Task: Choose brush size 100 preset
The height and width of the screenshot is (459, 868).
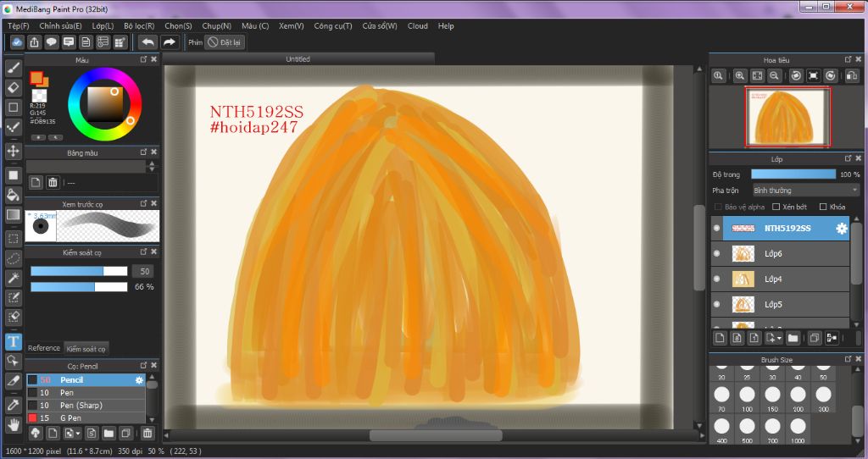Action: [x=747, y=398]
